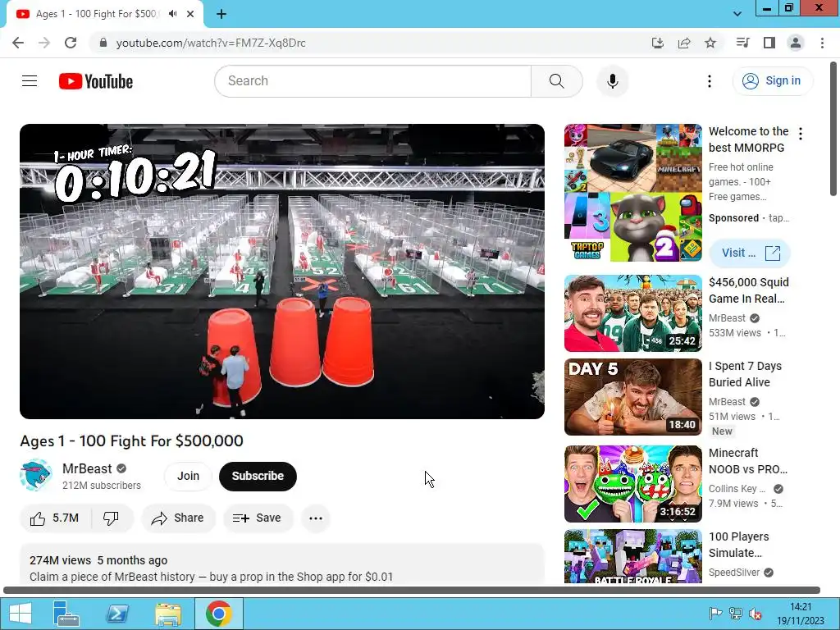
Task: Open the sponsored MMORPG ad thumbnail
Action: pyautogui.click(x=632, y=193)
